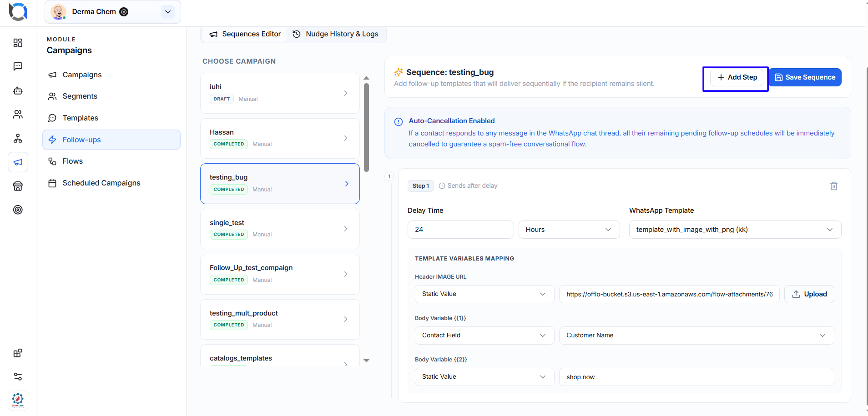Expand the Derma Chem account switcher
Image resolution: width=868 pixels, height=416 pixels.
click(168, 12)
